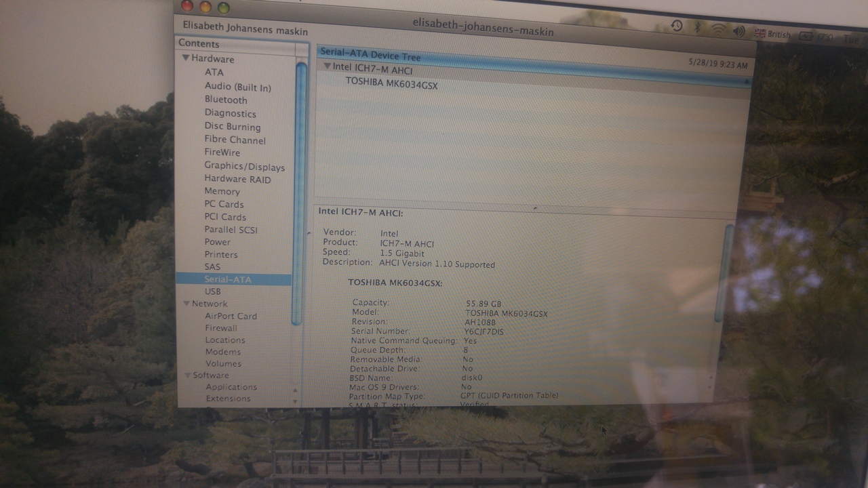The height and width of the screenshot is (488, 868).
Task: Select PCI Cards in the sidebar
Action: 225,217
